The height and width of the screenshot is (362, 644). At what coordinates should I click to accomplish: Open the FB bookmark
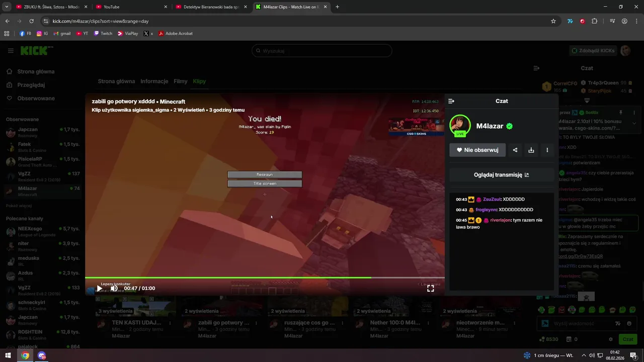click(25, 34)
